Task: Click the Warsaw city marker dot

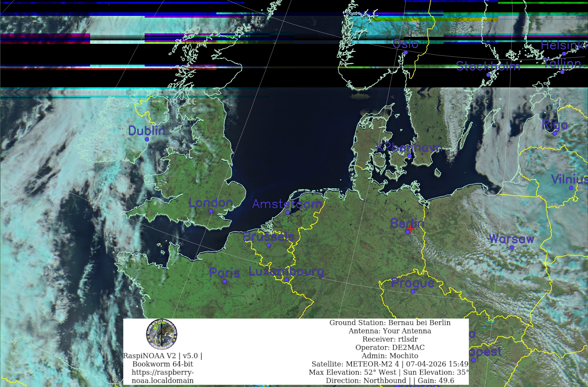Action: (512, 247)
